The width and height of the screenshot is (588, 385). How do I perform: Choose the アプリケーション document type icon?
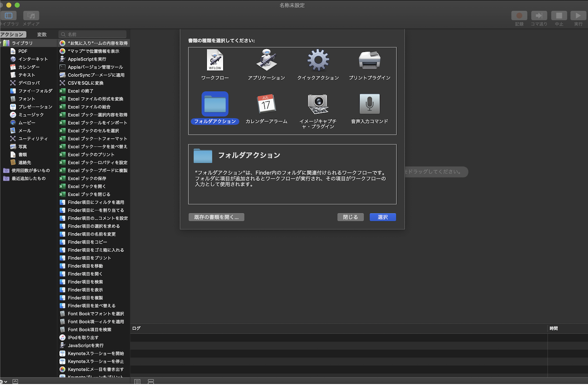[x=266, y=60]
